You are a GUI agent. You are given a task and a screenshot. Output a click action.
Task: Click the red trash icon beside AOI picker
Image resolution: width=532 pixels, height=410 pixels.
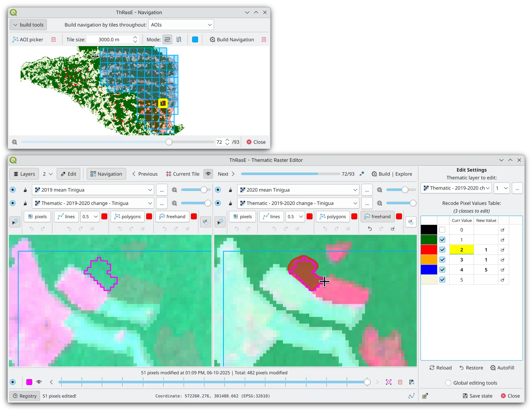(54, 39)
